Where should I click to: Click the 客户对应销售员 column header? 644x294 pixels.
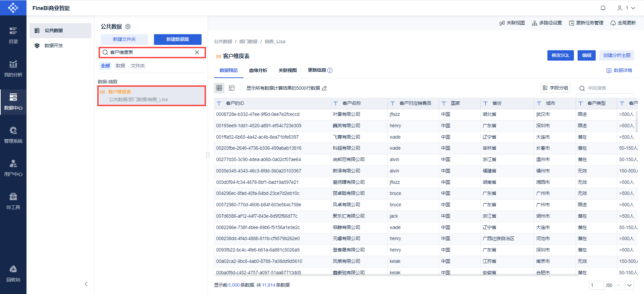(413, 103)
